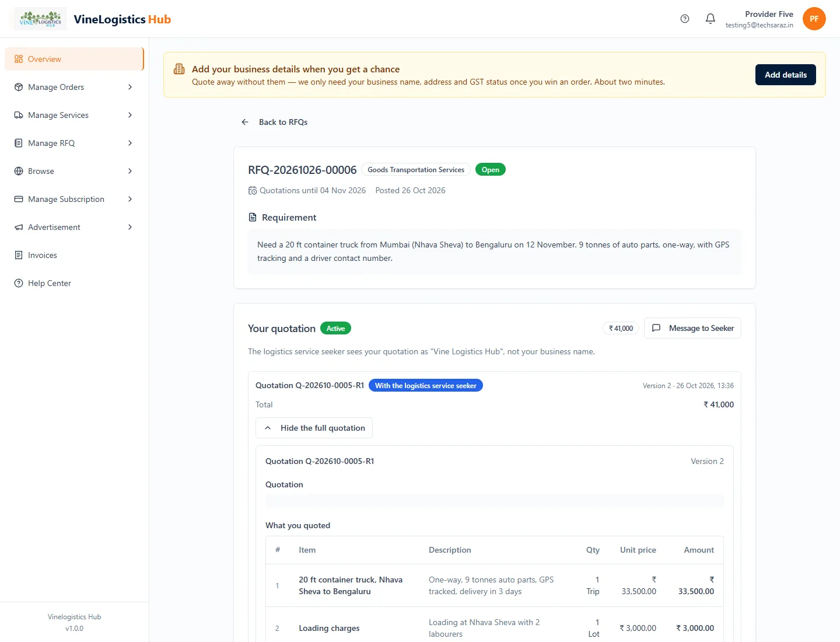
Task: Click the RFQ-20261026-00006 heading
Action: [x=302, y=170]
